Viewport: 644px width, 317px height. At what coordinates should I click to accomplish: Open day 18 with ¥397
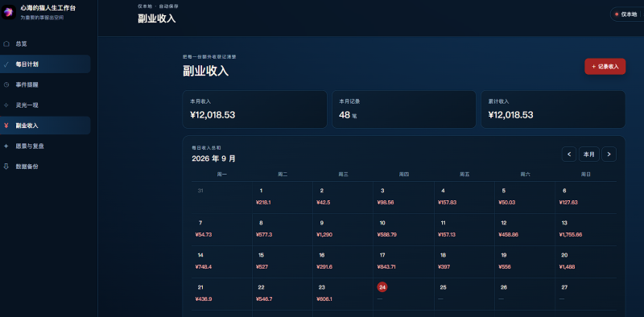[x=464, y=261]
